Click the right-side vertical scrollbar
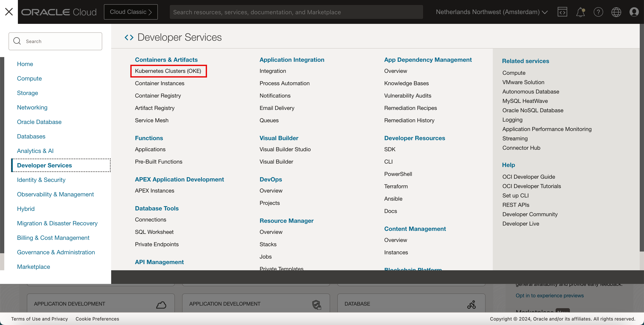 pos(641,138)
